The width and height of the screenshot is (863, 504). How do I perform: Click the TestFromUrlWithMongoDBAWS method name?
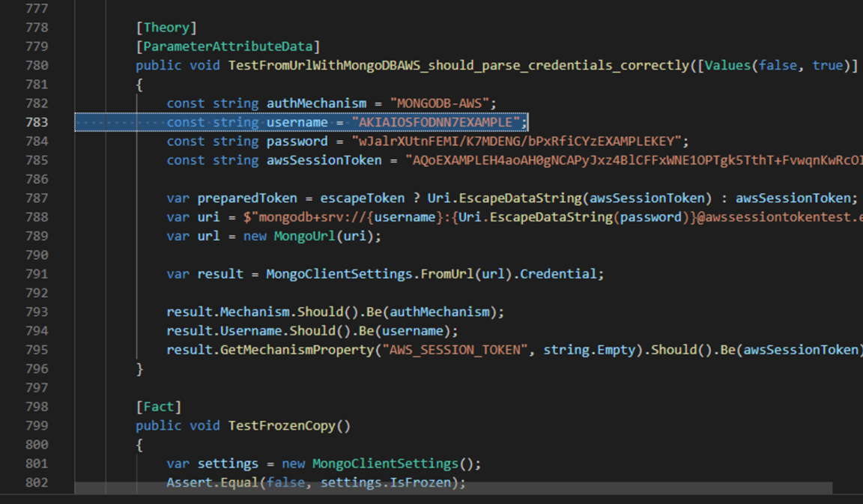pos(458,65)
